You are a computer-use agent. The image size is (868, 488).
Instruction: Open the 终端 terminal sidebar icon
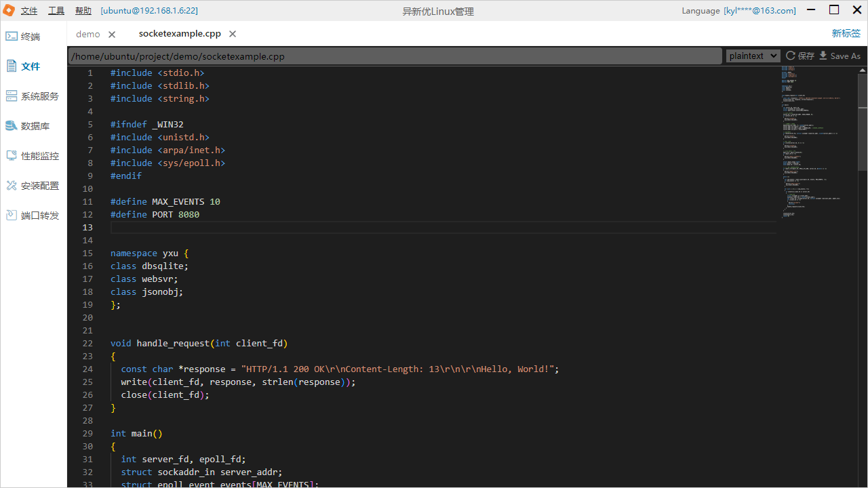click(x=12, y=37)
